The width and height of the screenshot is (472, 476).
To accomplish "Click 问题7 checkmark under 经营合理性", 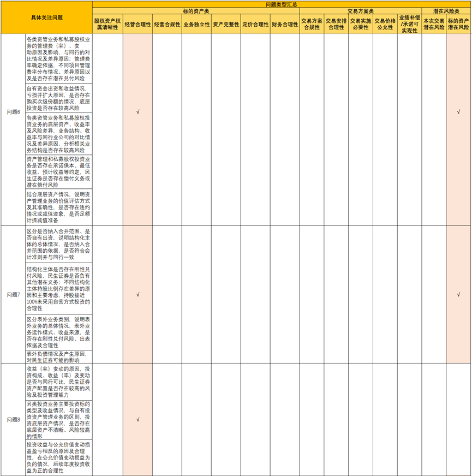I will [138, 294].
